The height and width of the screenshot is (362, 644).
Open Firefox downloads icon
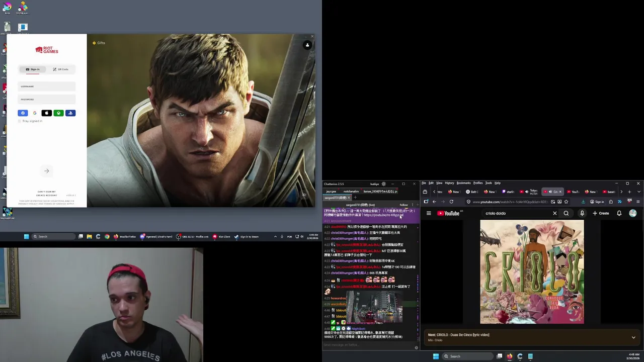click(x=583, y=202)
